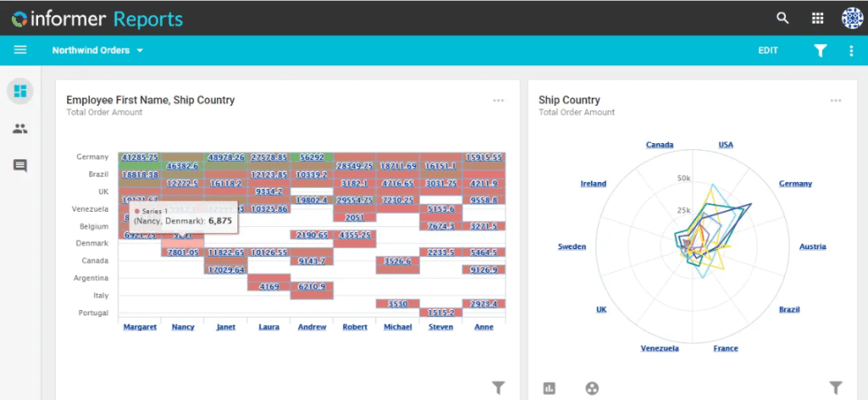Screen dimensions: 868x400
Task: Select the dashboard icon in sidebar
Action: point(20,91)
